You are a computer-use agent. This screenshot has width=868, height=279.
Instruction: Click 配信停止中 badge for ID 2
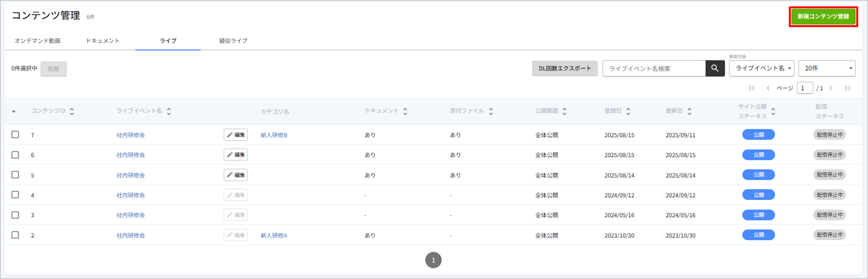point(830,235)
